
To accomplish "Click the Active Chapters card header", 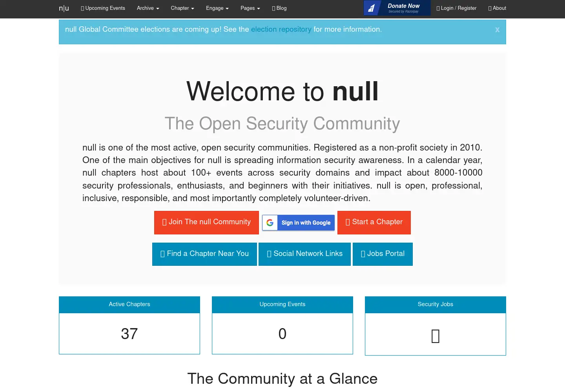I will pyautogui.click(x=129, y=305).
